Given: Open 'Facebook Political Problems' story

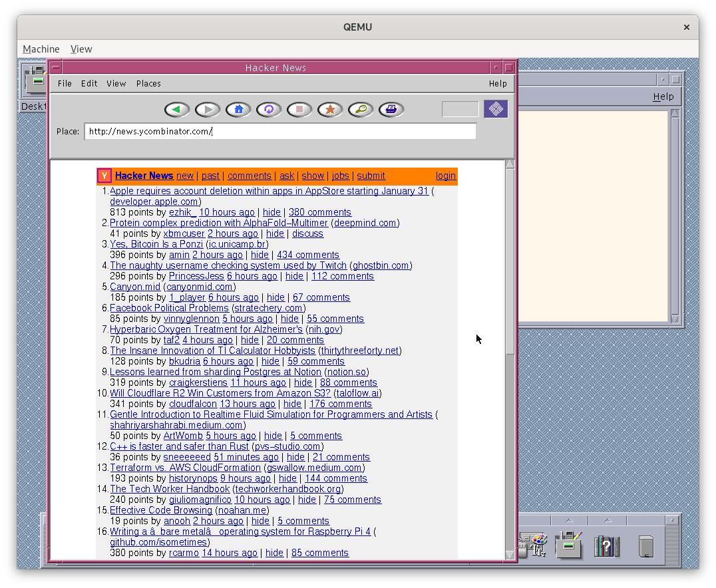Looking at the screenshot, I should pyautogui.click(x=169, y=308).
